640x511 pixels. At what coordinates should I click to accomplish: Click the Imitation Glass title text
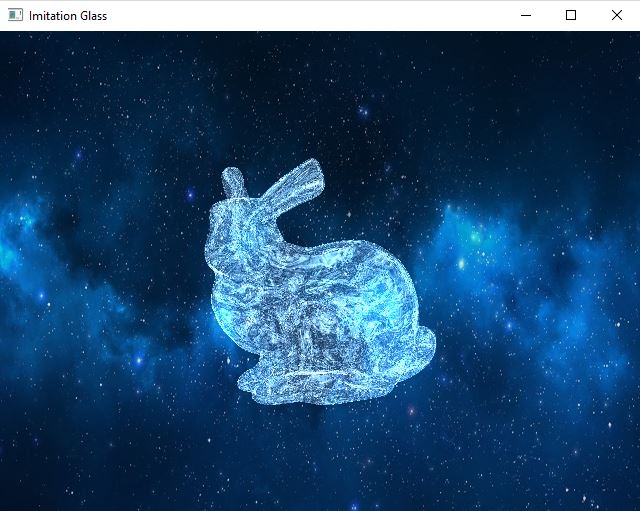point(68,16)
